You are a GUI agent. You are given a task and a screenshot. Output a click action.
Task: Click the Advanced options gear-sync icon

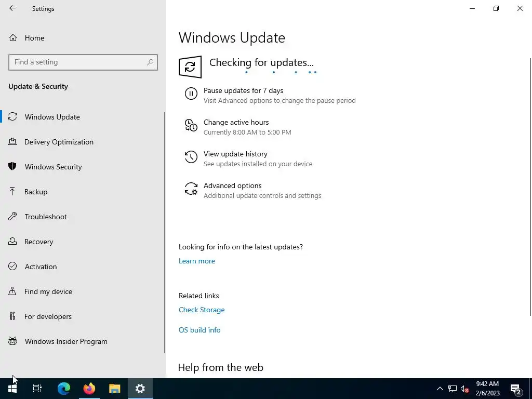coord(191,189)
